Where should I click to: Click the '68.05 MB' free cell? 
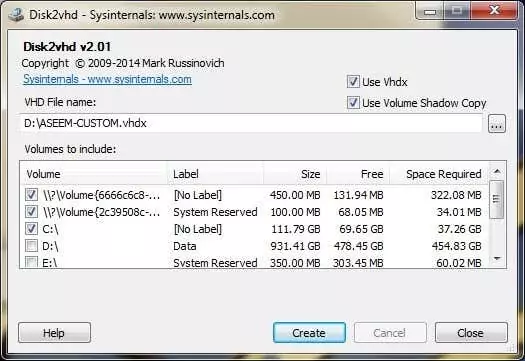coord(361,212)
